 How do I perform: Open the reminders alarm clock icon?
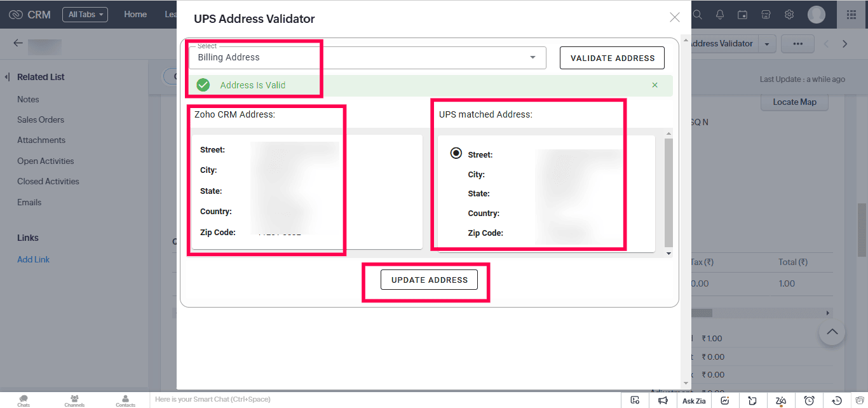point(809,400)
